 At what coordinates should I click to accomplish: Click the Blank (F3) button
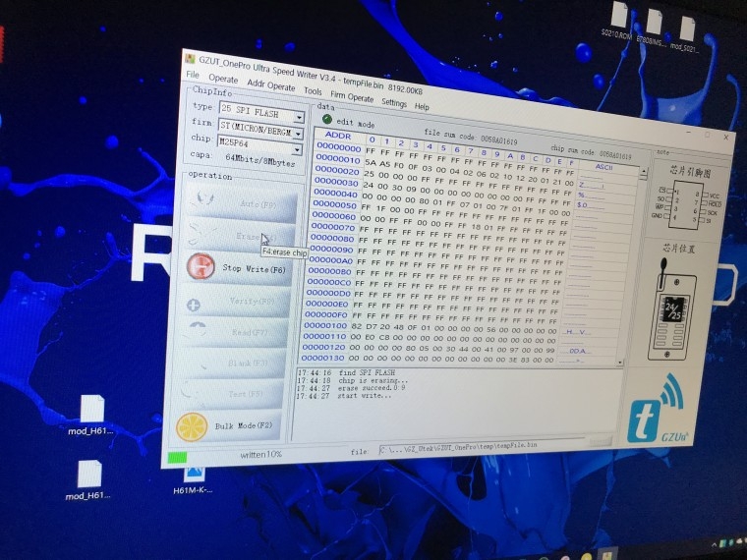click(232, 363)
